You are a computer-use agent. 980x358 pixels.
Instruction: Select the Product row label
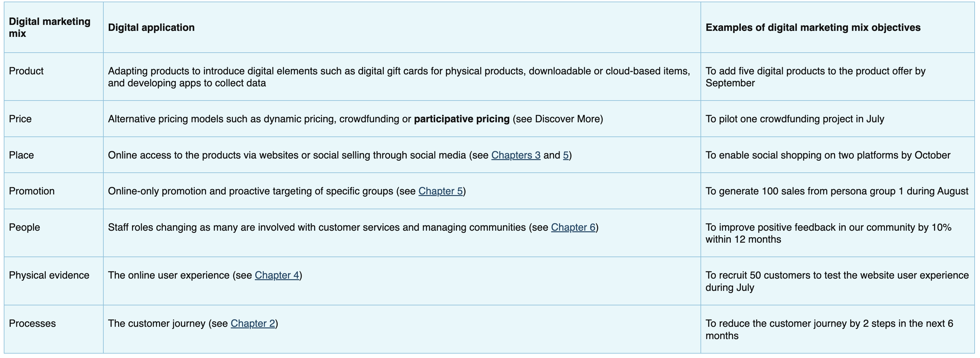pyautogui.click(x=26, y=71)
